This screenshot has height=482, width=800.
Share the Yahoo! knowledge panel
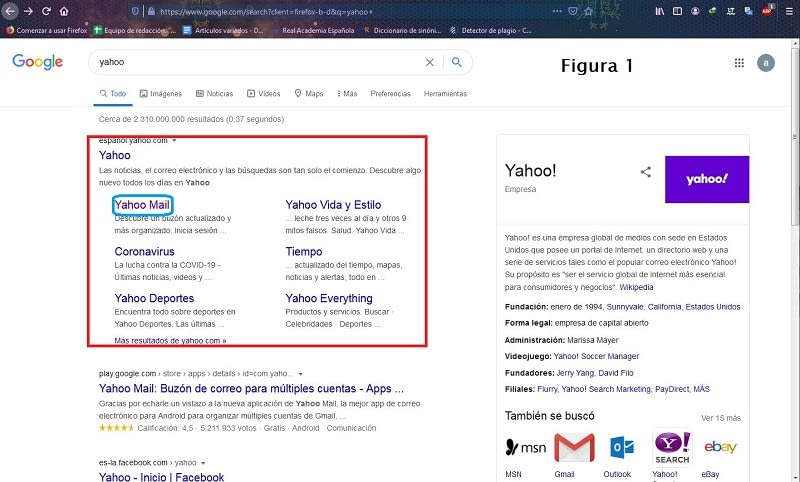645,172
